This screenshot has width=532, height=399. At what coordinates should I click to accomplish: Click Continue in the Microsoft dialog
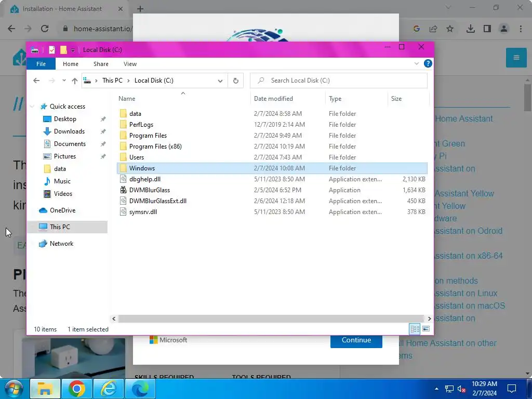pos(356,340)
